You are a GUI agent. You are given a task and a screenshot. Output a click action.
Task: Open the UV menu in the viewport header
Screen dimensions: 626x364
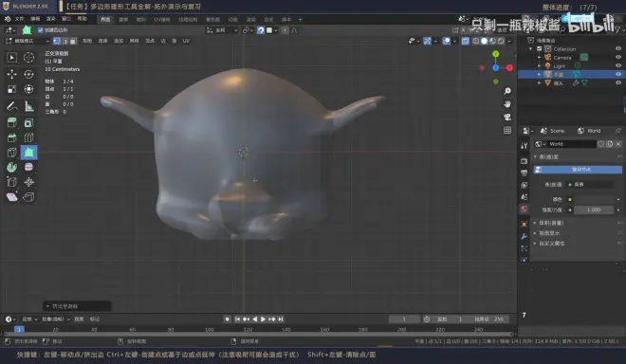point(186,41)
